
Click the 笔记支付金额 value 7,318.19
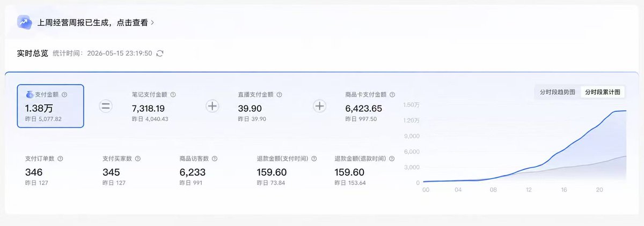149,108
